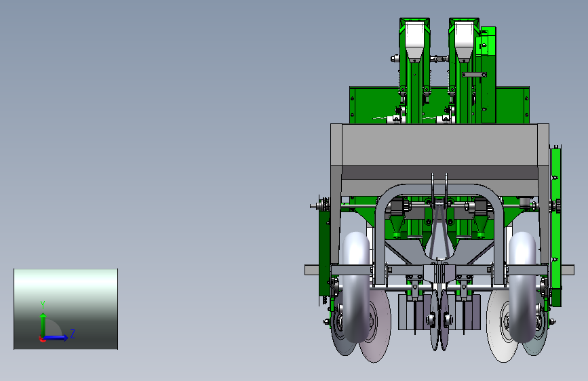
Task: Select the center double-disc opener
Action: pos(439,319)
